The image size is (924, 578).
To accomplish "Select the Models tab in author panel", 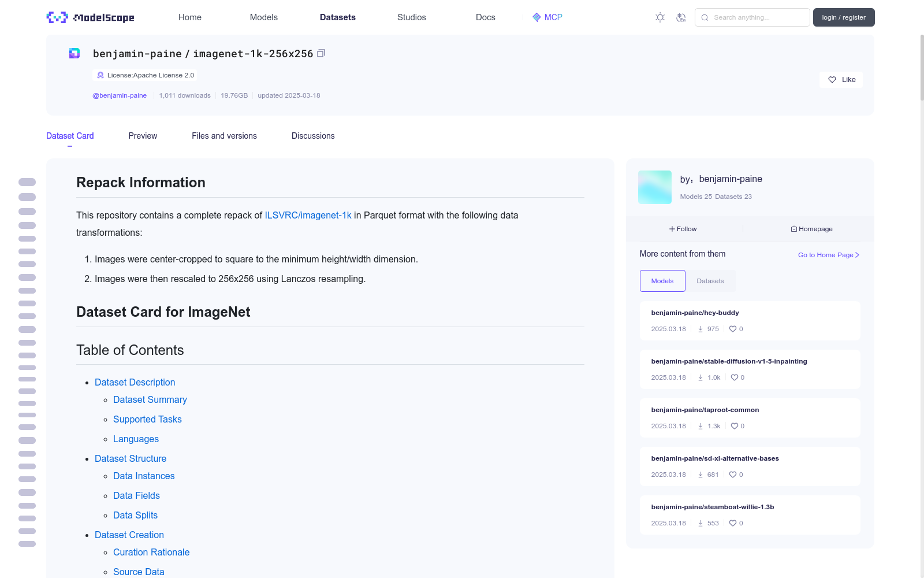I will coord(662,281).
